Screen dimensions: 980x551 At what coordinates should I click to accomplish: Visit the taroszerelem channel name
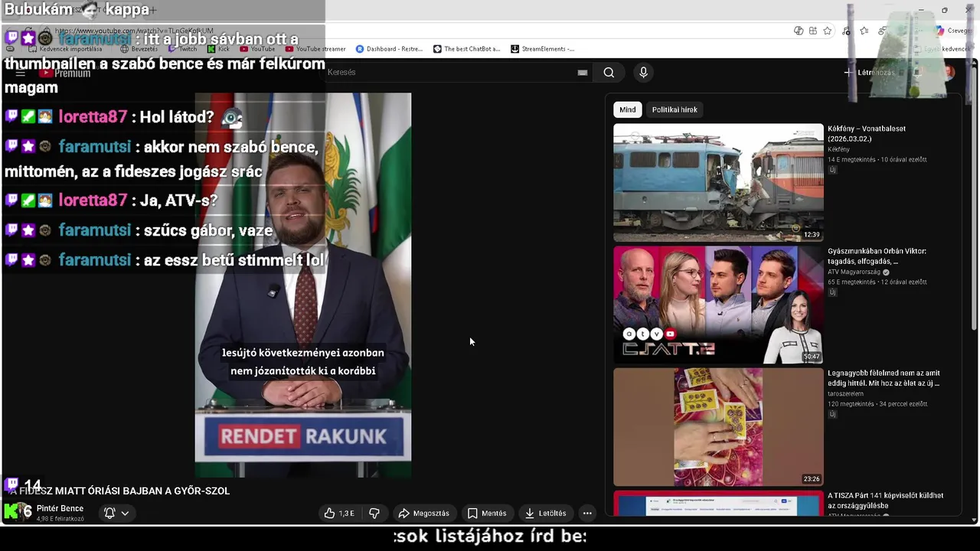pyautogui.click(x=844, y=394)
